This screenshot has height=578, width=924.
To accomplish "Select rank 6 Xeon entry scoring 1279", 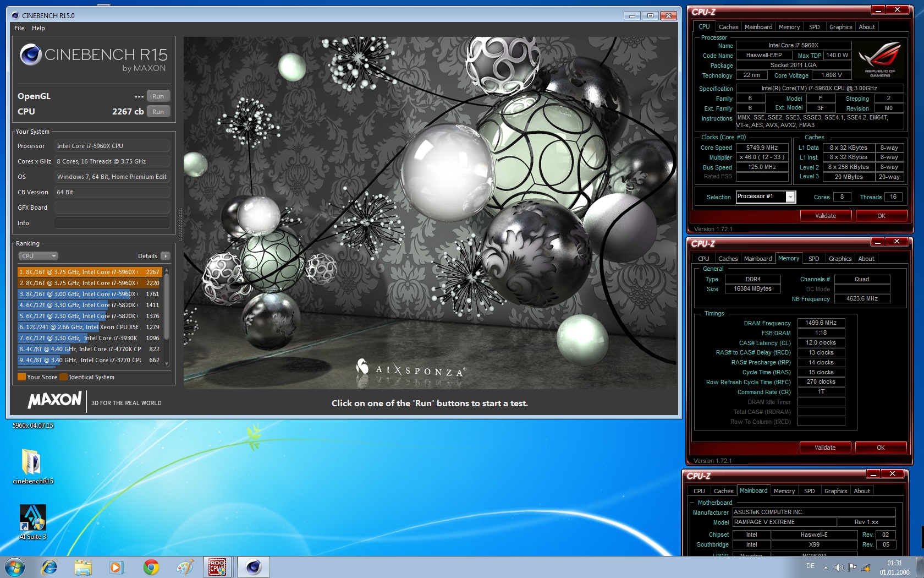I will coord(90,327).
